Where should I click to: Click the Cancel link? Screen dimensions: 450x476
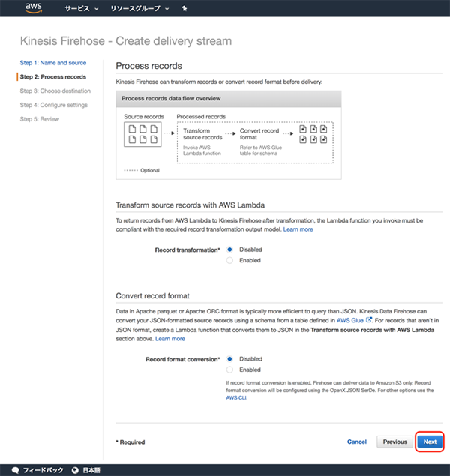pyautogui.click(x=357, y=442)
